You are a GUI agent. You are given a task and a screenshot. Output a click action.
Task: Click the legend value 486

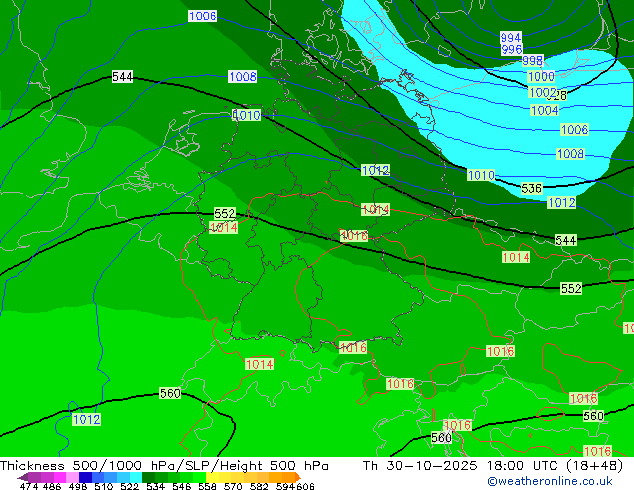(52, 486)
